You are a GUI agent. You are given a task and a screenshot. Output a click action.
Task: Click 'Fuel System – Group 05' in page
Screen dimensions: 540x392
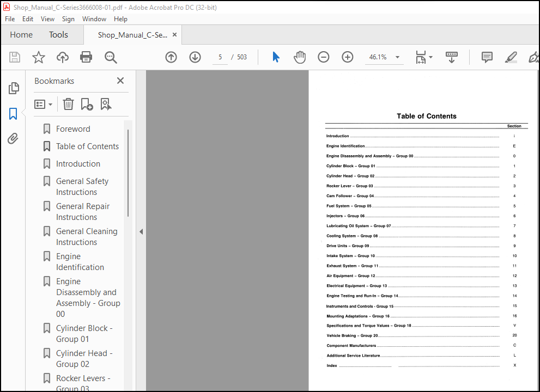(349, 206)
